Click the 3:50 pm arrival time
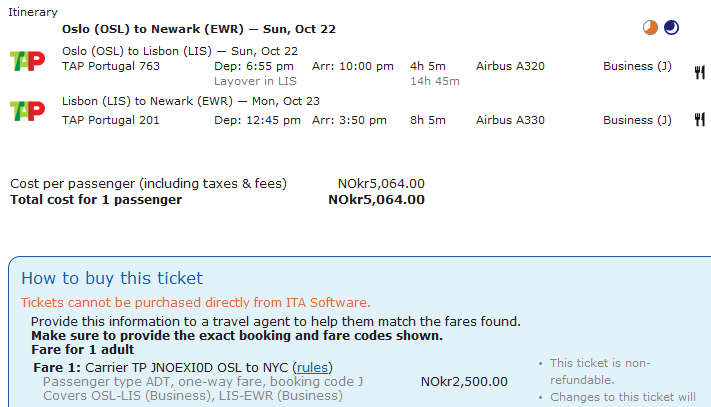This screenshot has height=407, width=711. [x=353, y=120]
